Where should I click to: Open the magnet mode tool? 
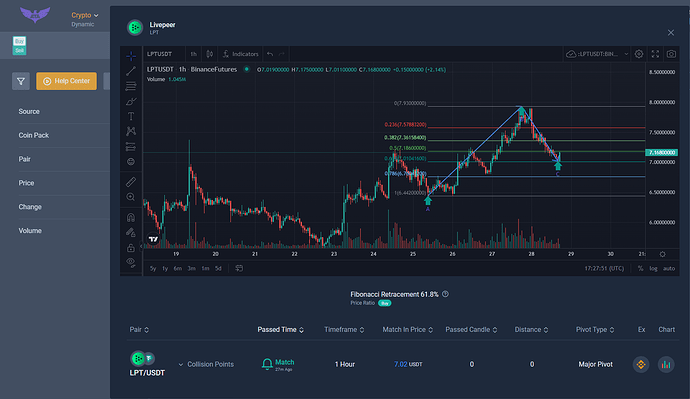coord(131,217)
